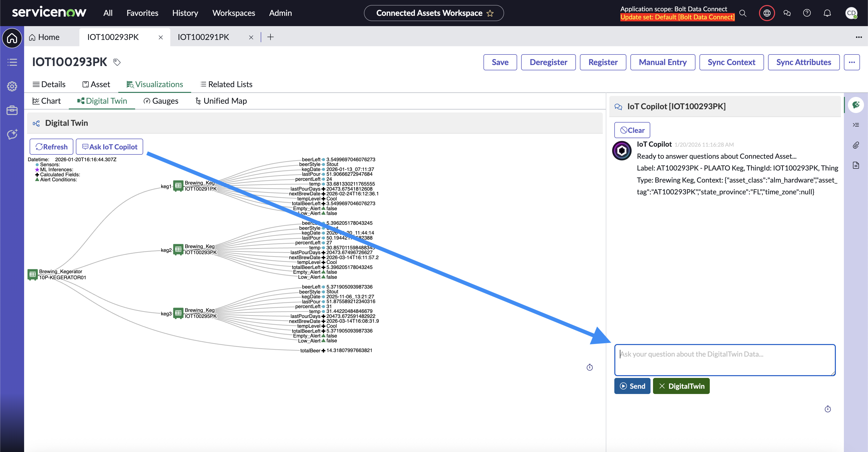Open the briefcase icon in left sidebar
The width and height of the screenshot is (868, 452).
click(12, 110)
